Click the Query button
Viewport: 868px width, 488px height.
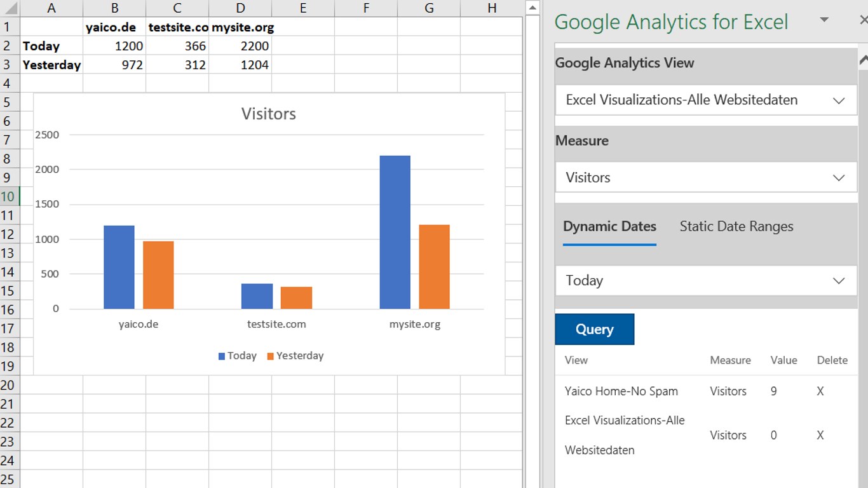[595, 329]
